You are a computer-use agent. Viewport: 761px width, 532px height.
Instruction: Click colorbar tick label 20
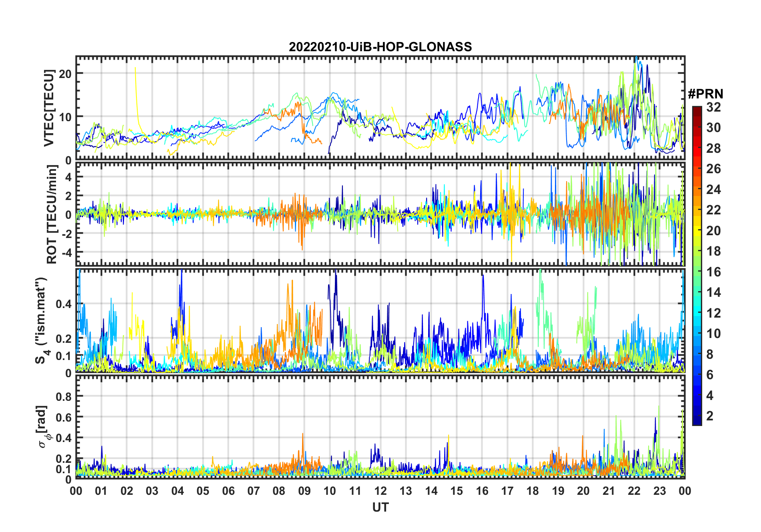tap(713, 231)
